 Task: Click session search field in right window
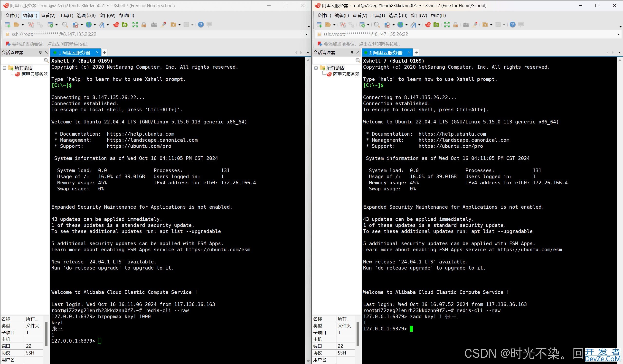tap(334, 60)
